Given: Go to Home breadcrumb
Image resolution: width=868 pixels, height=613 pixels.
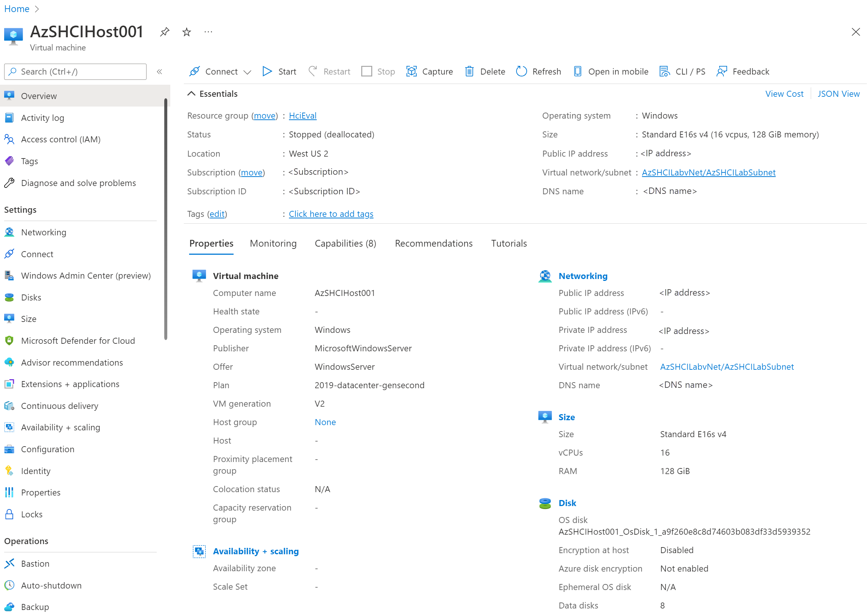Looking at the screenshot, I should 17,9.
